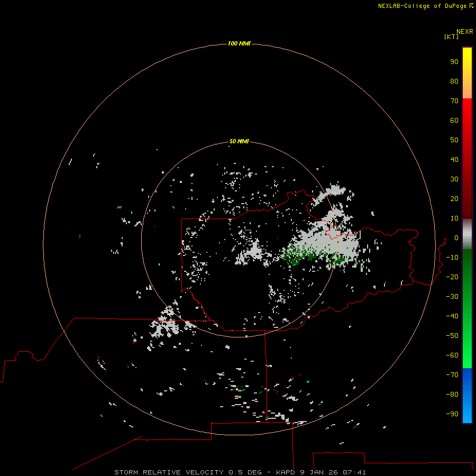This screenshot has width=476, height=476.
Task: Click the KAPD 9 JAN 26 07:41 timestamp
Action: point(321,472)
